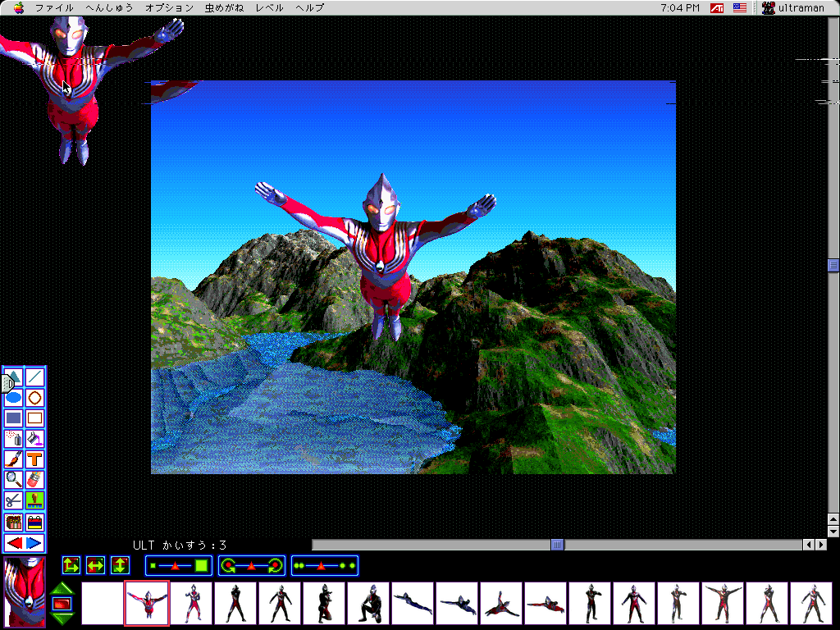This screenshot has width=840, height=630.
Task: Adjust the stamp rotation slider
Action: click(x=252, y=566)
